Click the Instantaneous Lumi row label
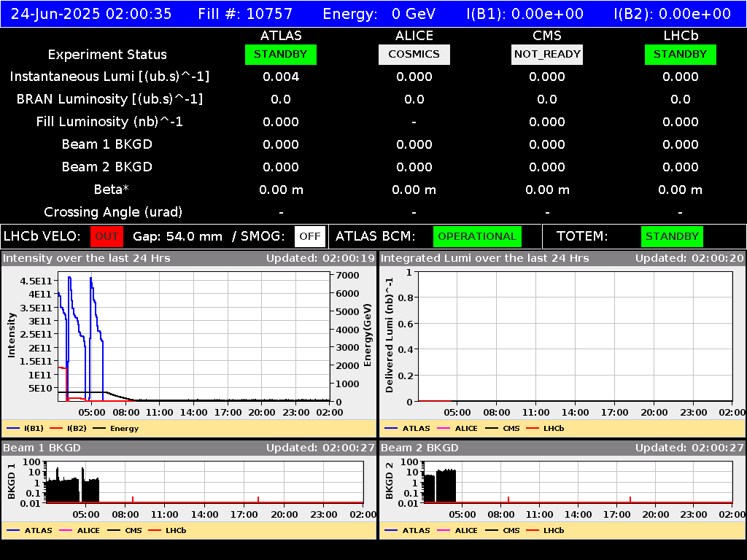This screenshot has width=747, height=560. (109, 77)
